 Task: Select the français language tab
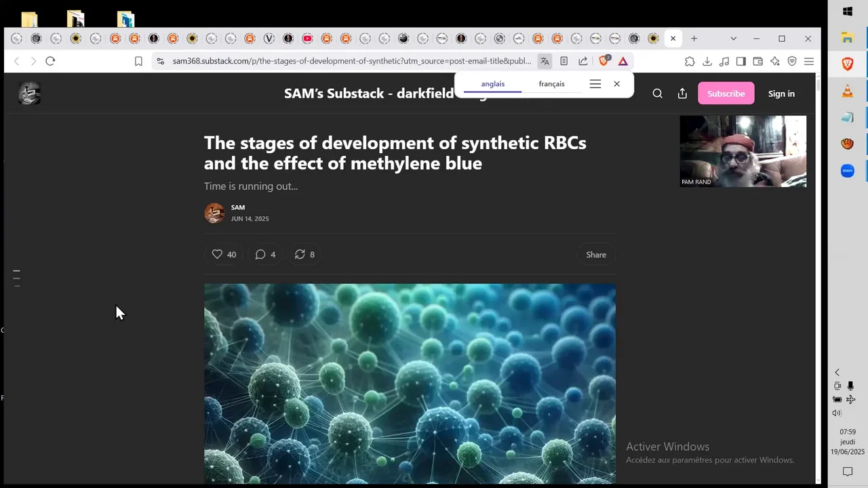[551, 84]
